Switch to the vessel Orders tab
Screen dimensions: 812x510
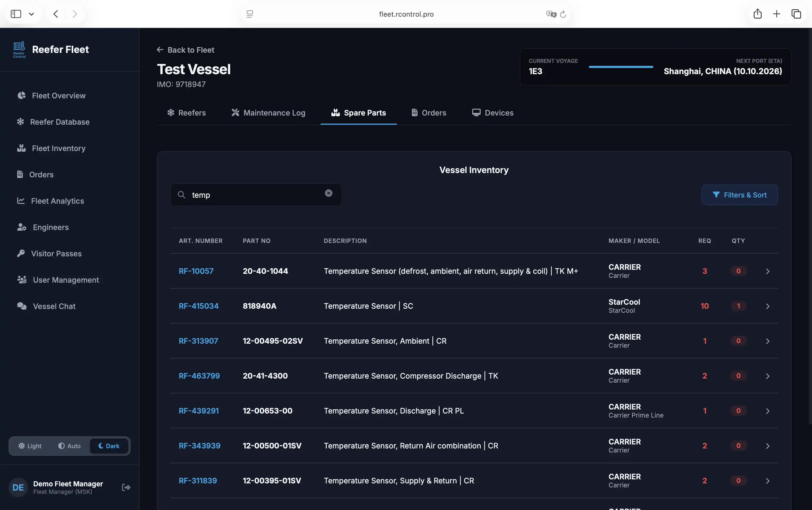coord(429,113)
